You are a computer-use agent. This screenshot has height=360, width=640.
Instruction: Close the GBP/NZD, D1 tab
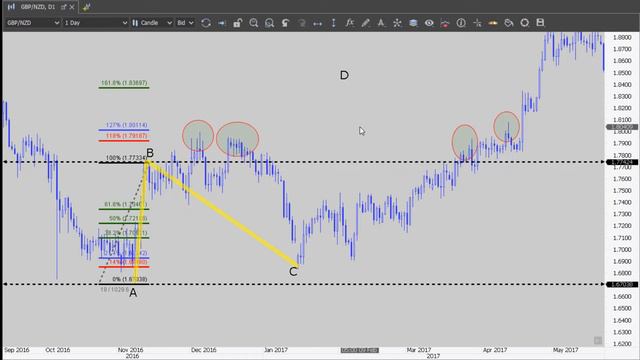(x=72, y=7)
